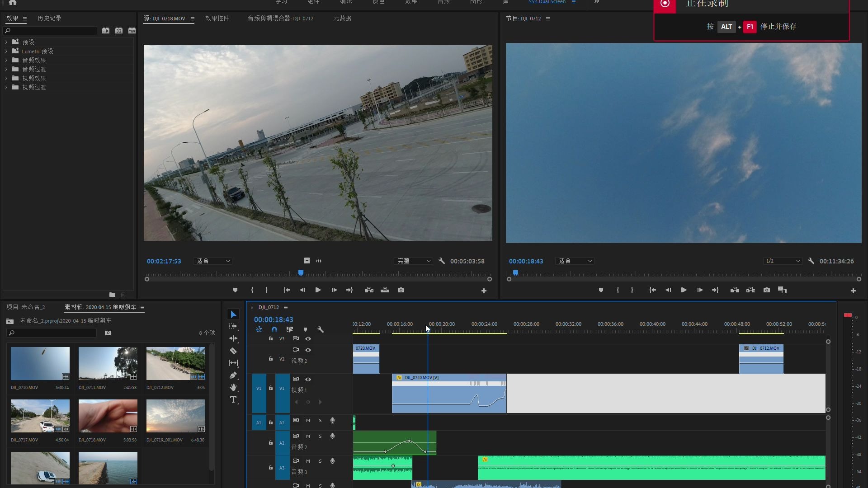Expand the Lumetri 预设 folder
Image resolution: width=868 pixels, height=488 pixels.
coord(6,51)
